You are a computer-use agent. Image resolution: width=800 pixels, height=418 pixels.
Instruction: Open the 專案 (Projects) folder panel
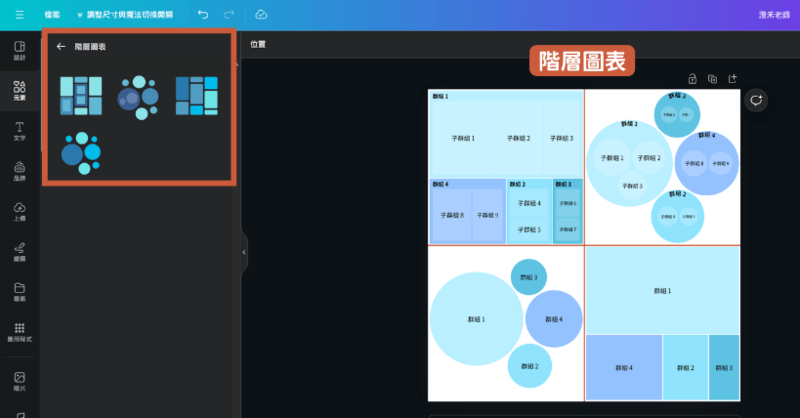(x=19, y=292)
